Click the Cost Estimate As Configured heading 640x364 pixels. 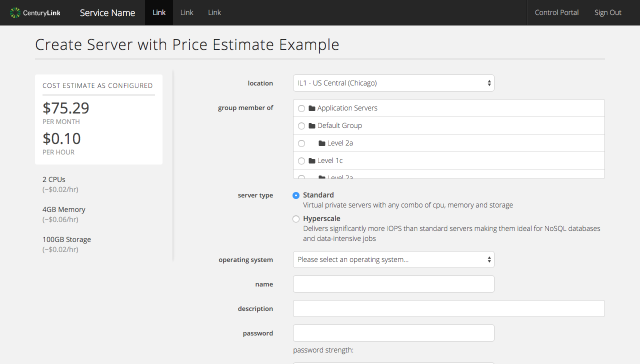click(97, 85)
